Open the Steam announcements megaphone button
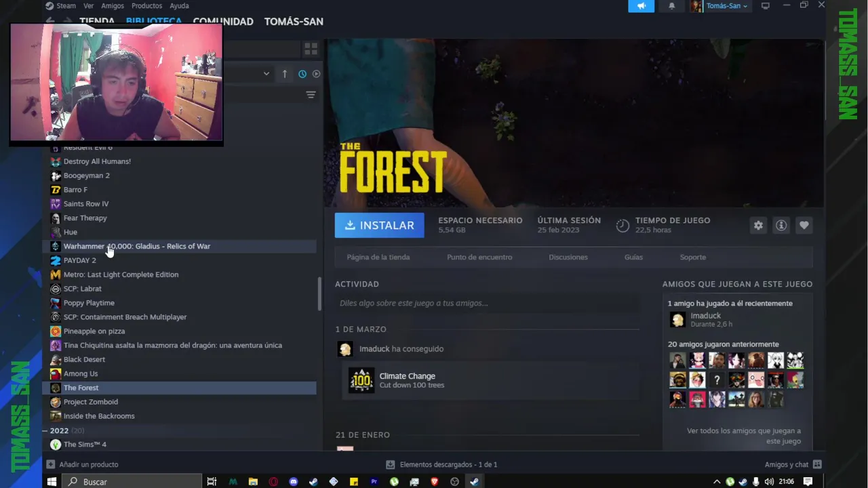 click(x=642, y=6)
